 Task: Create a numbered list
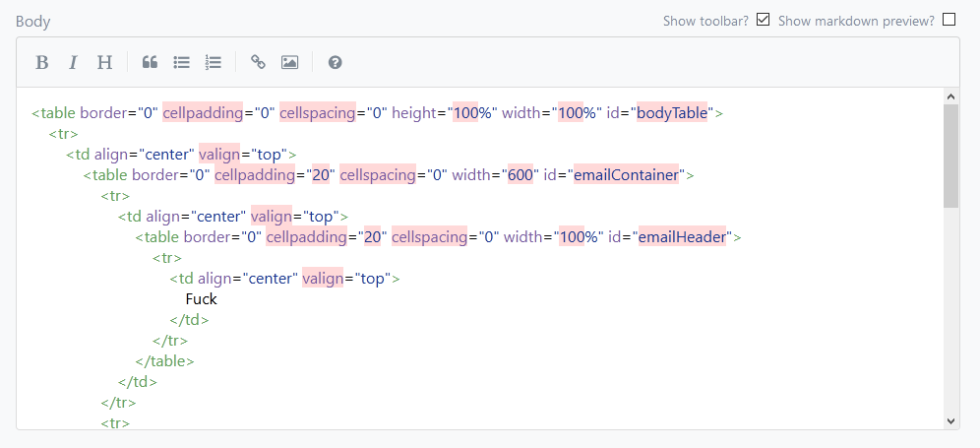(213, 63)
